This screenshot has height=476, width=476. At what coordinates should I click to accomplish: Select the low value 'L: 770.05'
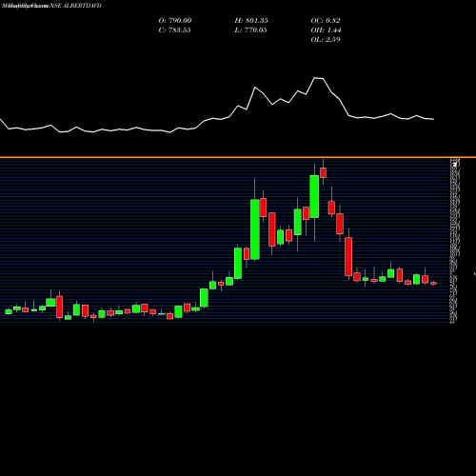[x=250, y=30]
